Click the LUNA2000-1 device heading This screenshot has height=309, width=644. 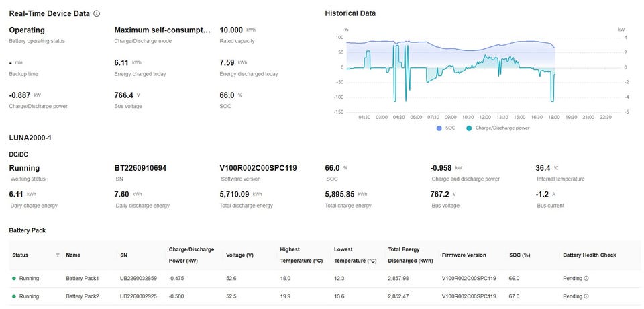point(30,138)
